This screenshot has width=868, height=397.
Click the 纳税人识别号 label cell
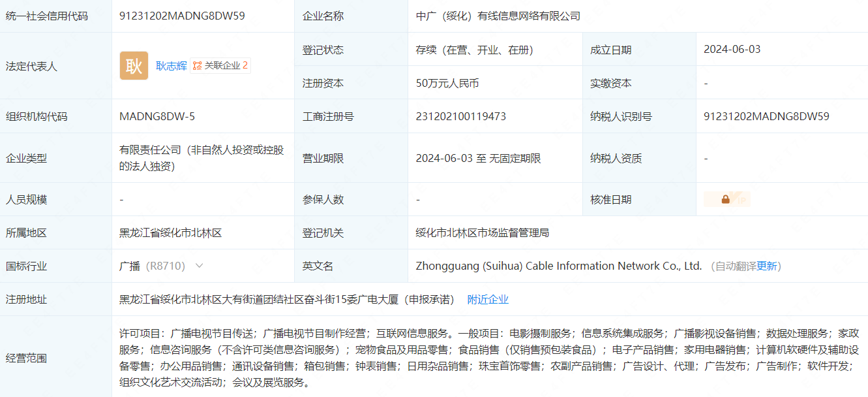click(639, 117)
